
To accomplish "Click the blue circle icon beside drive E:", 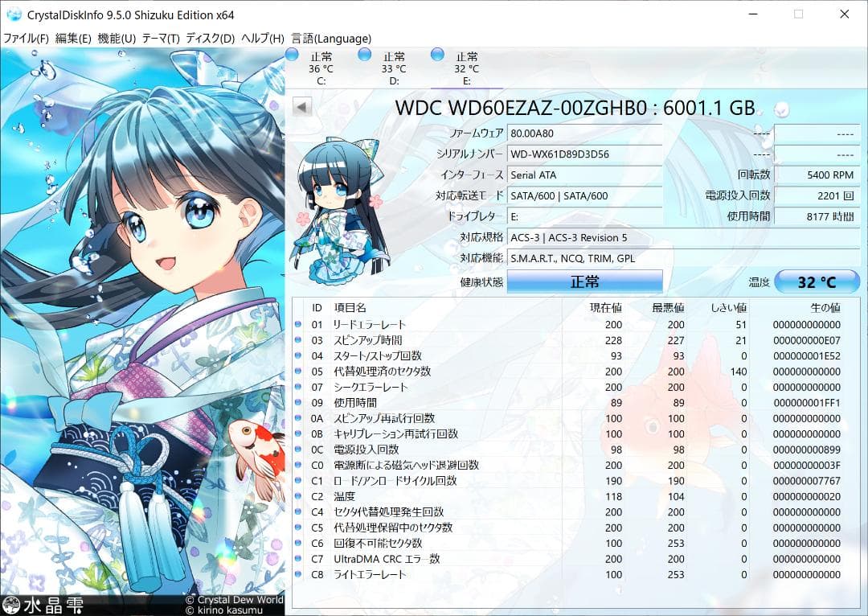I will [436, 53].
